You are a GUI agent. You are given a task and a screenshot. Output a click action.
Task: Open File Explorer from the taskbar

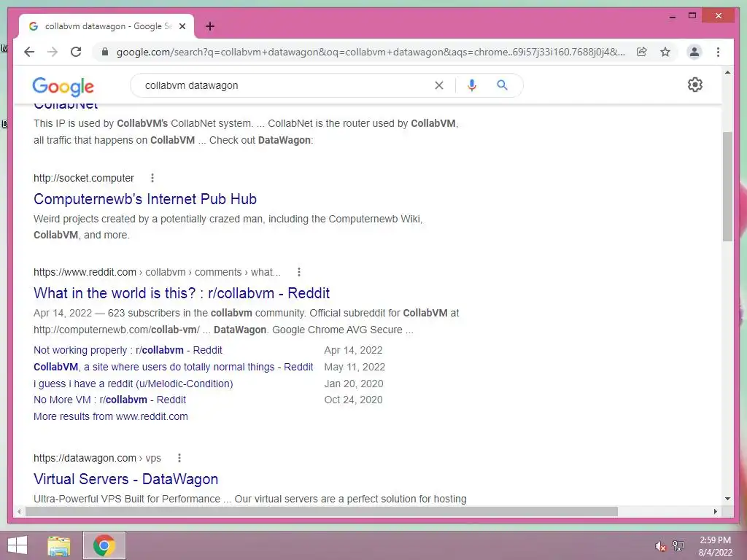(59, 545)
